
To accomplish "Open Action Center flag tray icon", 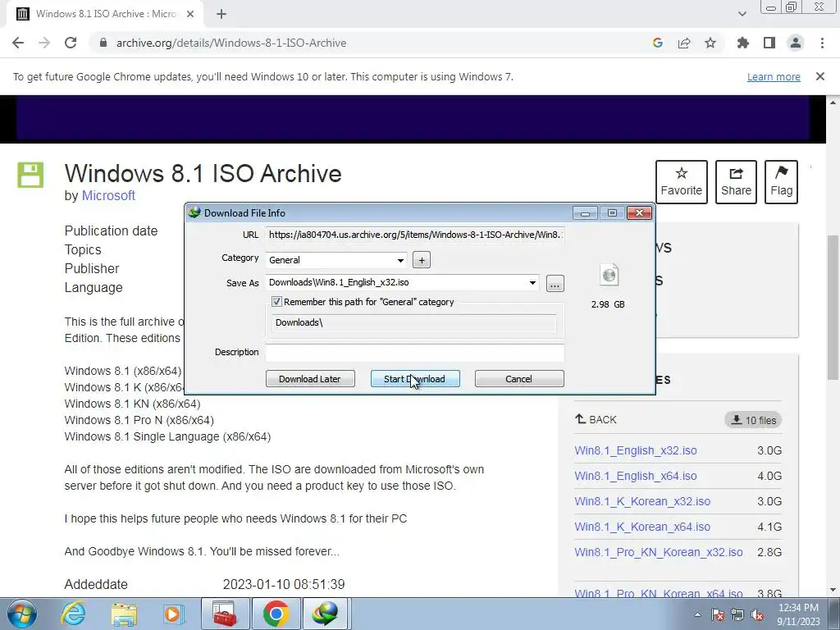I will (x=718, y=614).
